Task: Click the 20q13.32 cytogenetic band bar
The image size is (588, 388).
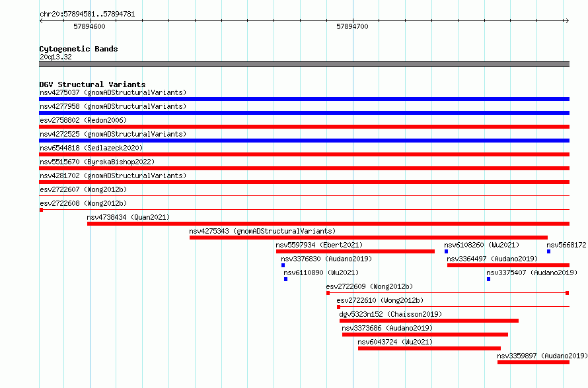Action: tap(304, 64)
